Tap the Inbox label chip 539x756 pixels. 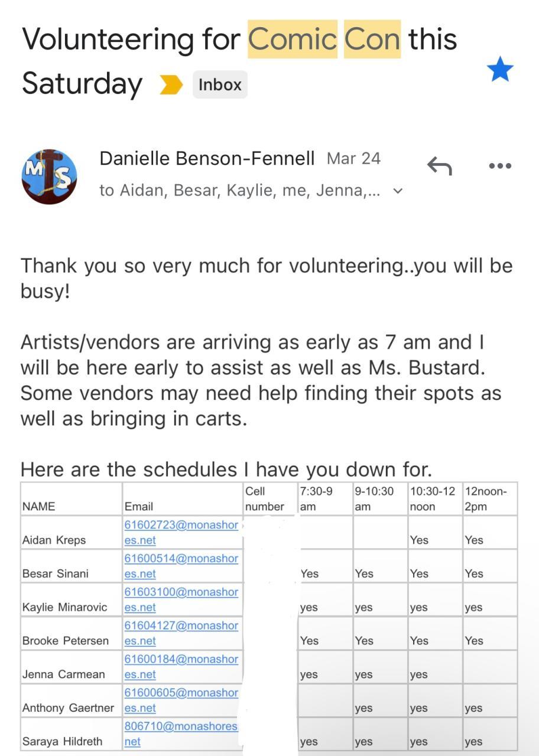click(220, 85)
